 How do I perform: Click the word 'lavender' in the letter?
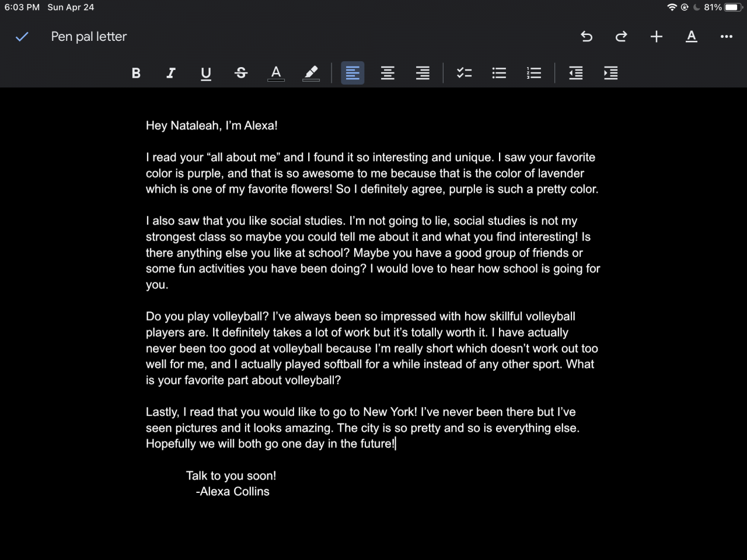point(561,173)
